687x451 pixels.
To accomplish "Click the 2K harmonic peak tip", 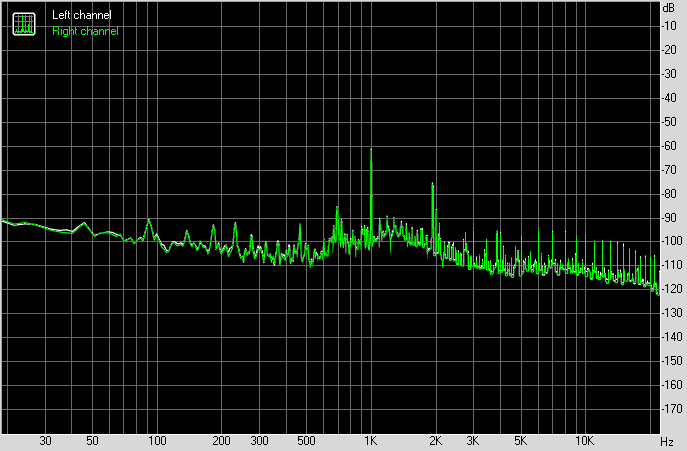I will (432, 184).
